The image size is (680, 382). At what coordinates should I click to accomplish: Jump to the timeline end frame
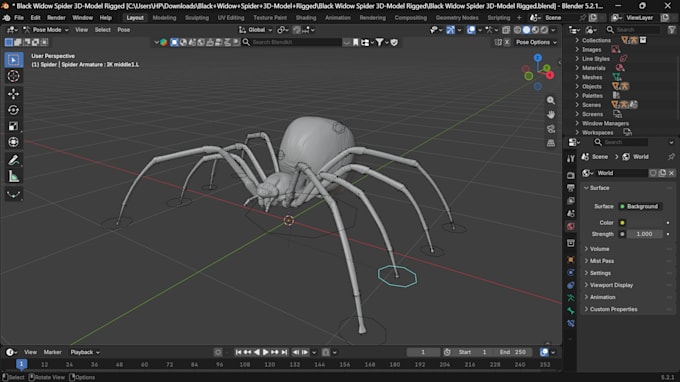click(x=284, y=352)
